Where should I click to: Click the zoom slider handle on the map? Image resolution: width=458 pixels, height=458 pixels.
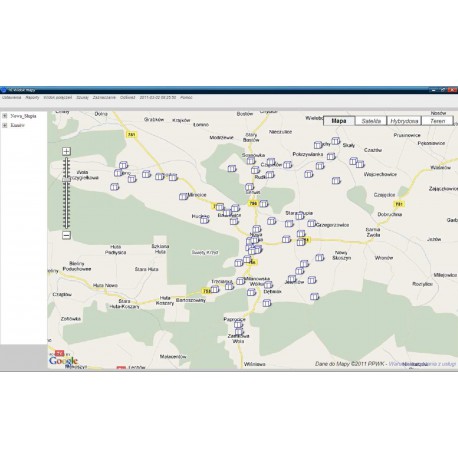(x=66, y=180)
